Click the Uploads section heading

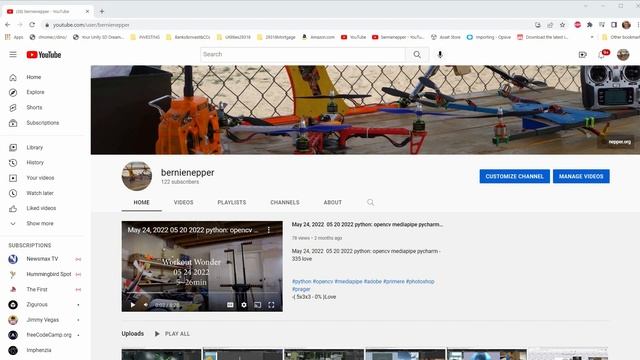[133, 334]
